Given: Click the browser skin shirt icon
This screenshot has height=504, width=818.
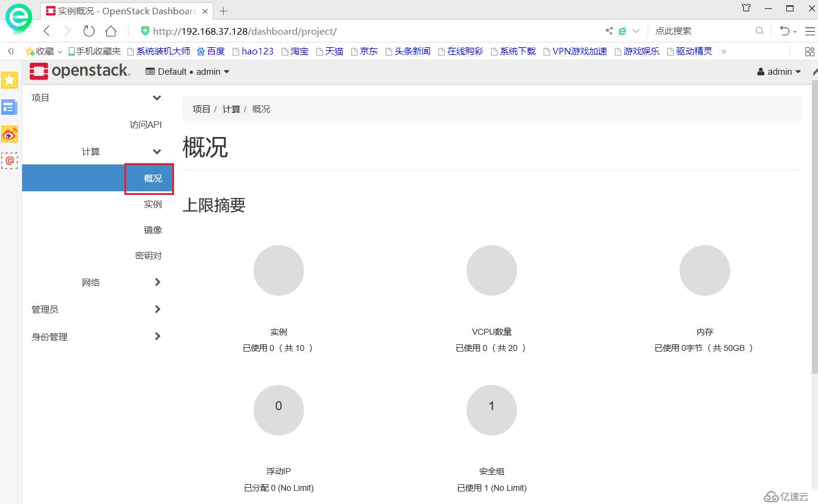Looking at the screenshot, I should (746, 8).
